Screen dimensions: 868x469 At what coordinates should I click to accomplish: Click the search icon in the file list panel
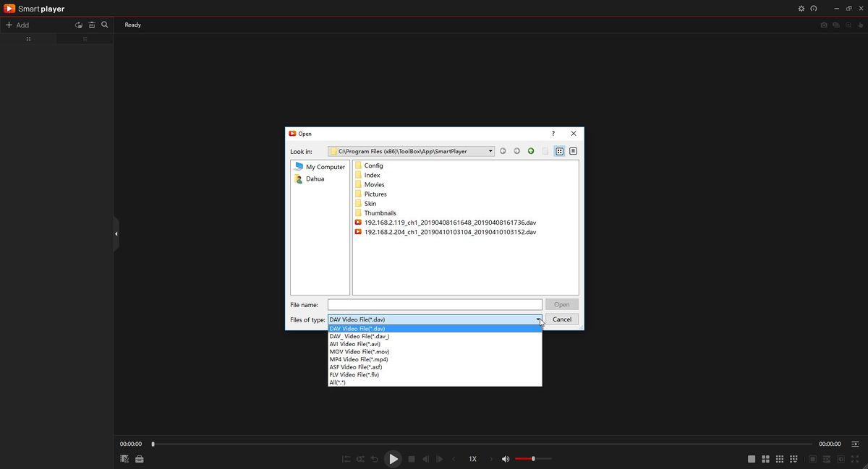[105, 25]
